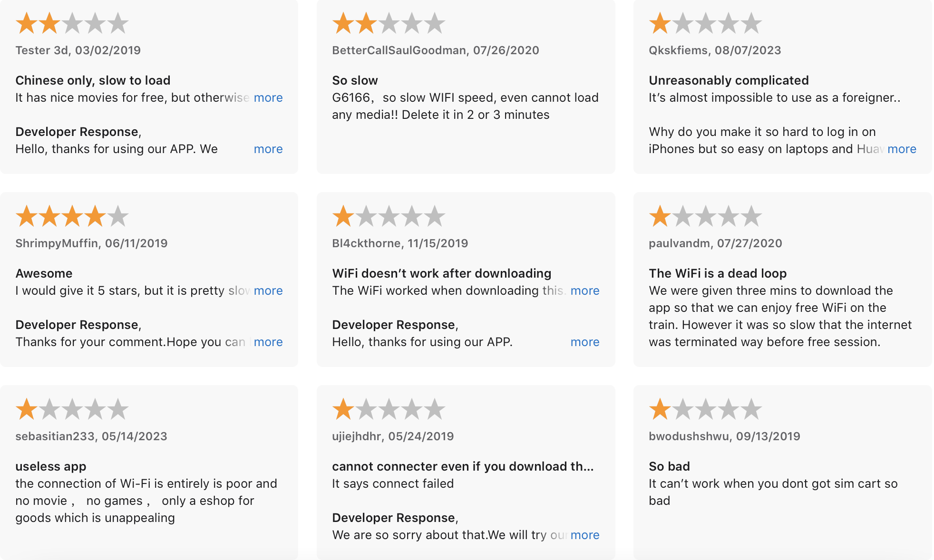Click the two-star rating on BetterCallSaulGoodman review
Image resolution: width=934 pixels, height=560 pixels.
[x=389, y=23]
